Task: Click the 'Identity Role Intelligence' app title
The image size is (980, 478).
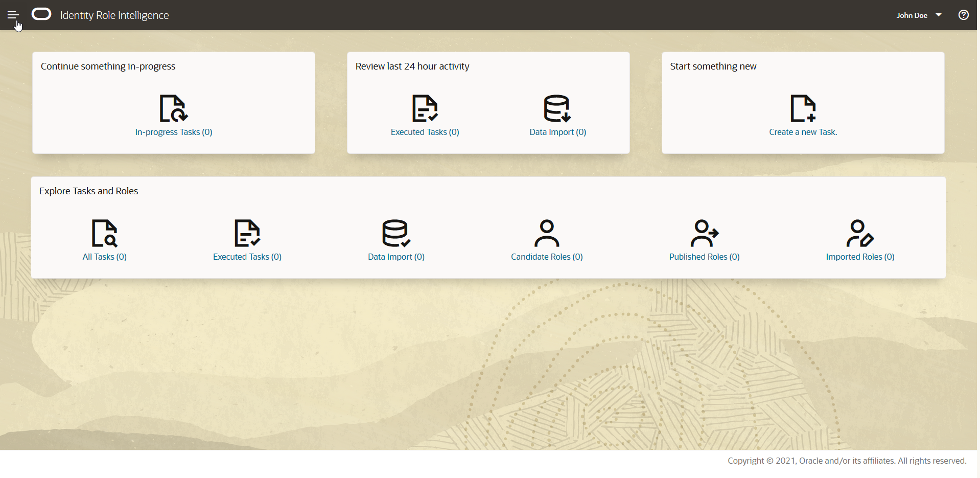Action: 114,15
